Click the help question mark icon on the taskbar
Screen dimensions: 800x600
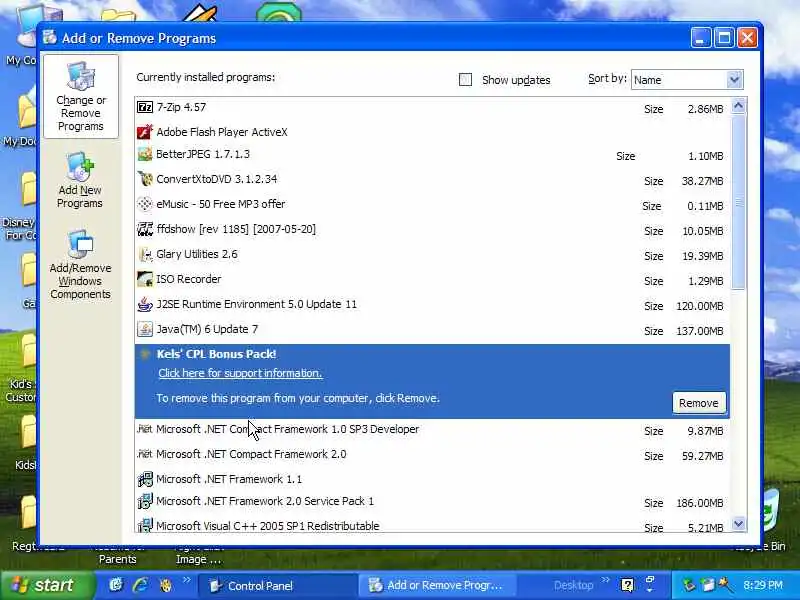[x=628, y=585]
